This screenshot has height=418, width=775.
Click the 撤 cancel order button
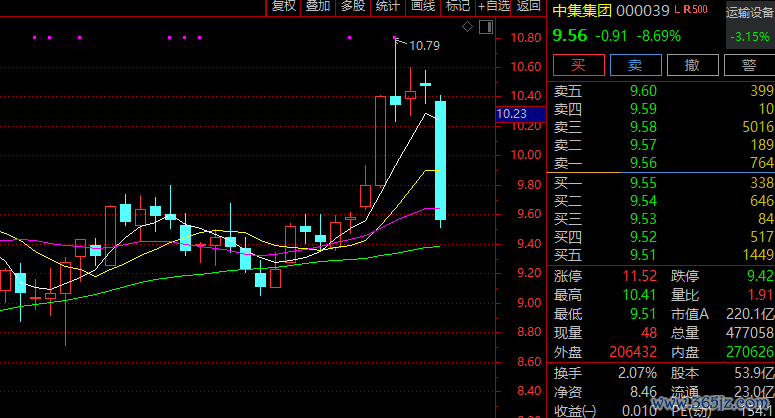tap(692, 65)
